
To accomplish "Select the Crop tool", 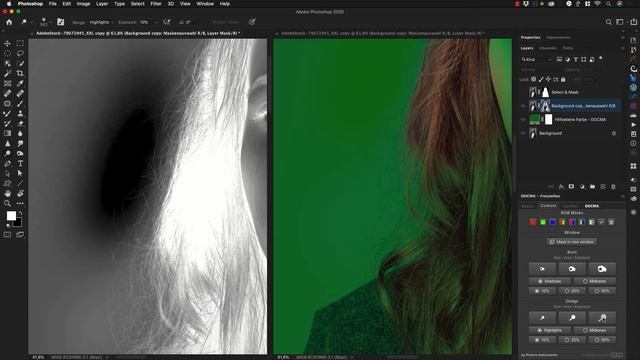I will click(20, 73).
